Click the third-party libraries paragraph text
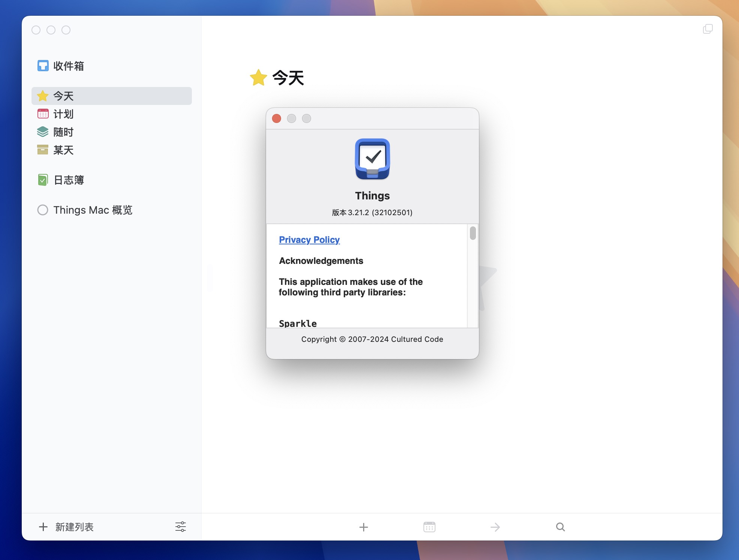The width and height of the screenshot is (739, 560). point(351,287)
